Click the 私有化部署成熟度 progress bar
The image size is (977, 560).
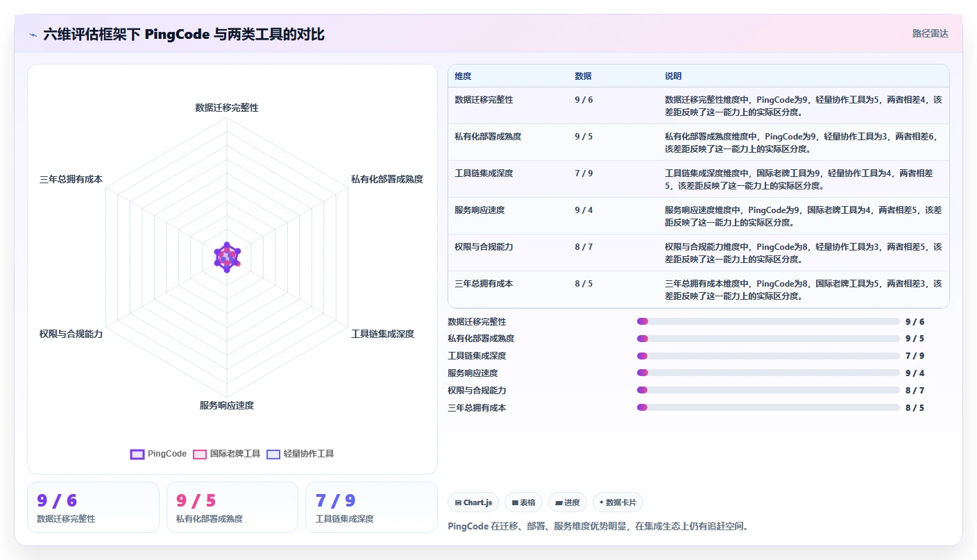pyautogui.click(x=768, y=339)
